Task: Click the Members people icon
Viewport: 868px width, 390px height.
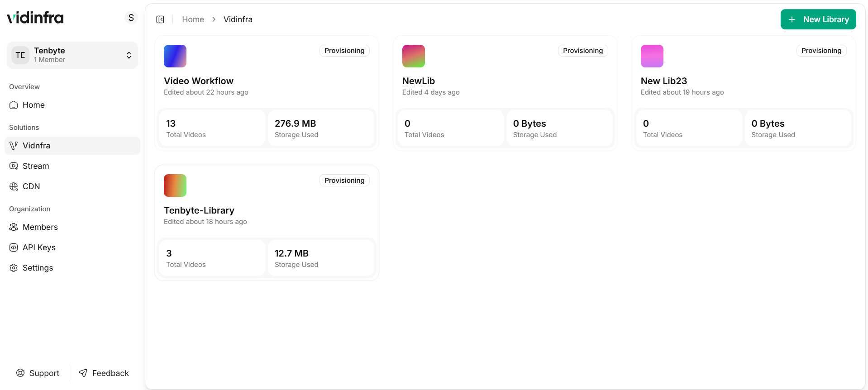Action: point(14,227)
